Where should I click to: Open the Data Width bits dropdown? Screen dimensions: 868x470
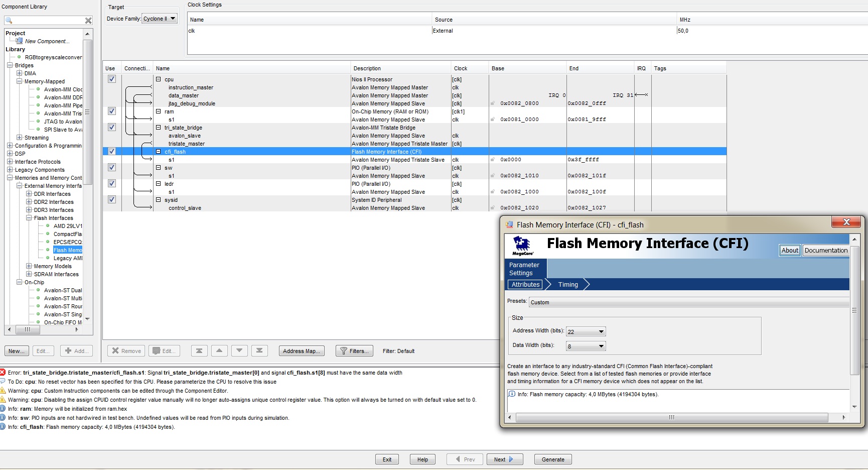586,346
